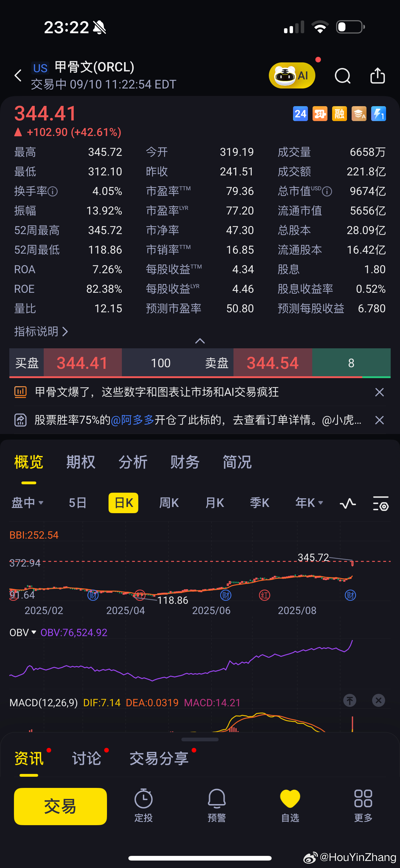Tap the stacked layers badge icon
Viewport: 400px width, 868px height.
tap(359, 114)
